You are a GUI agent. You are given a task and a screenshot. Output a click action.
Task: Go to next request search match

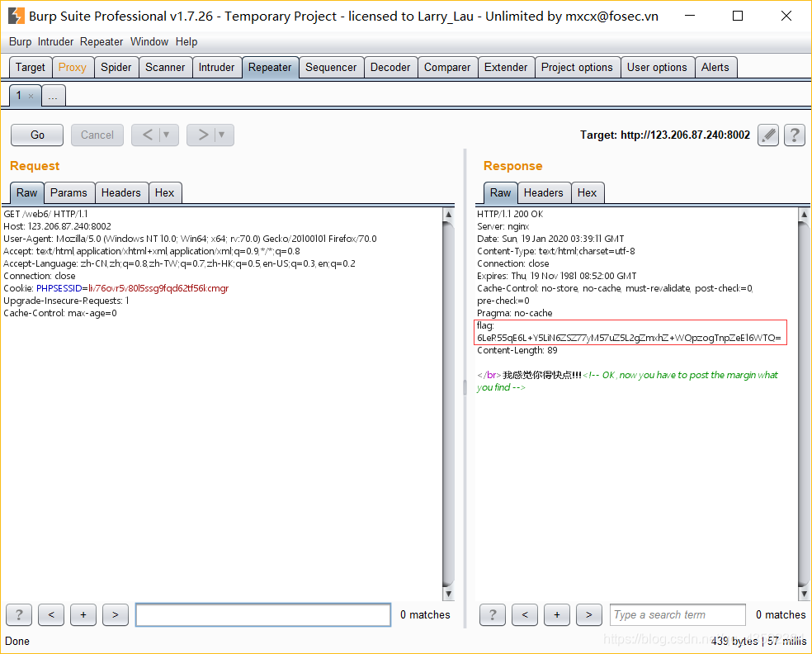click(116, 614)
